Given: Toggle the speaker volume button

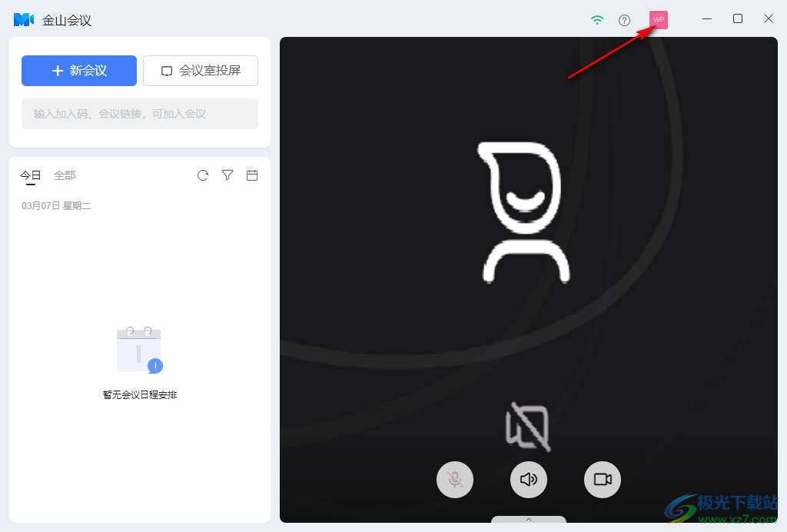Looking at the screenshot, I should 529,480.
